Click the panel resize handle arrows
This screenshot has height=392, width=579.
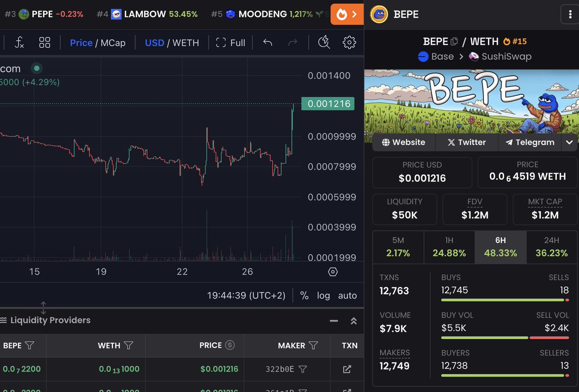click(43, 308)
